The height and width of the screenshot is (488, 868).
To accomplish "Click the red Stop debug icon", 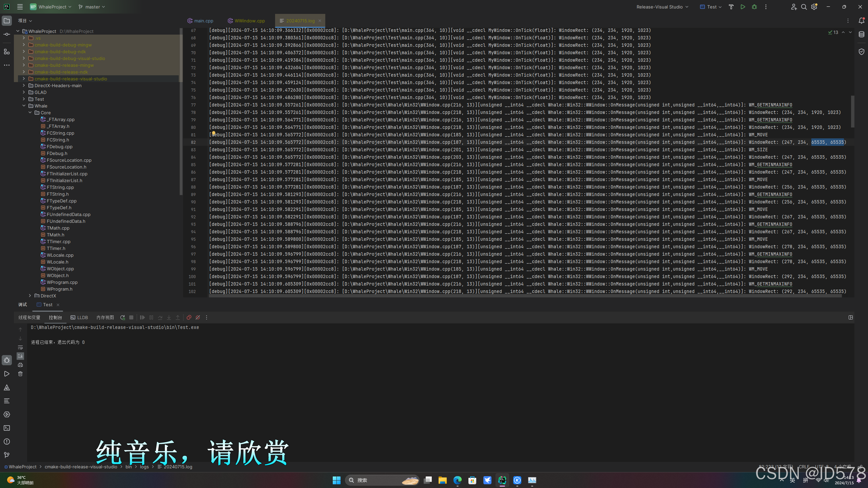I will (x=131, y=317).
